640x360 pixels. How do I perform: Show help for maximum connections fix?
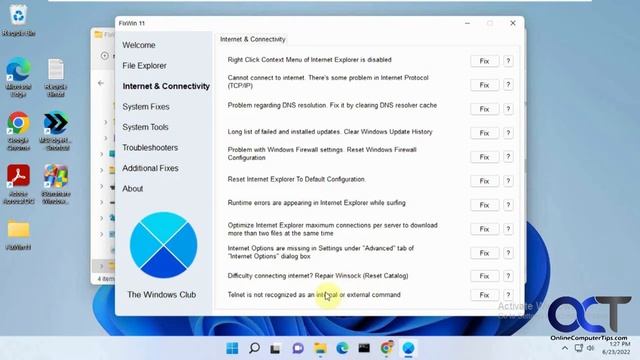coord(508,229)
